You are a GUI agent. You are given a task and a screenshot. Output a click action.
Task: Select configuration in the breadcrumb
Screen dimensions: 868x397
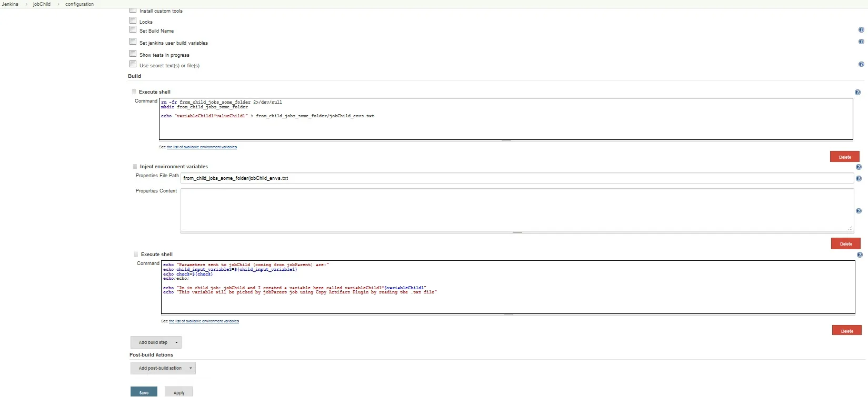coord(79,4)
